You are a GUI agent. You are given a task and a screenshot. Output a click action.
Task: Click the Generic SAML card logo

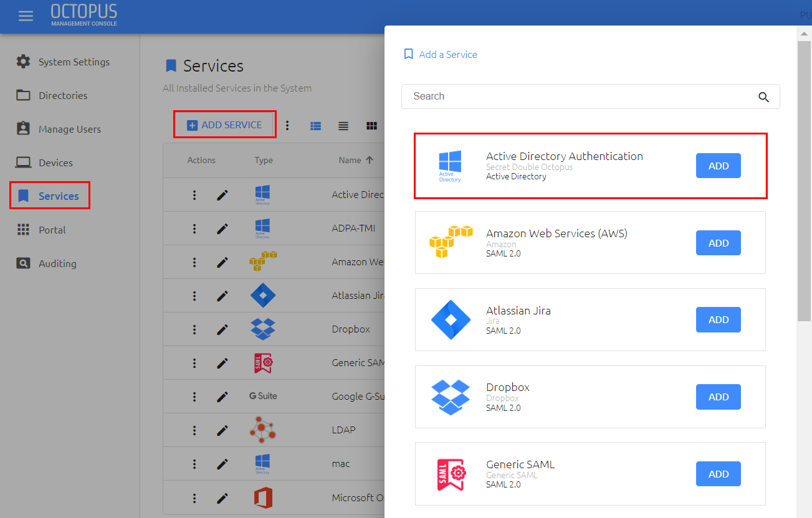click(x=451, y=474)
